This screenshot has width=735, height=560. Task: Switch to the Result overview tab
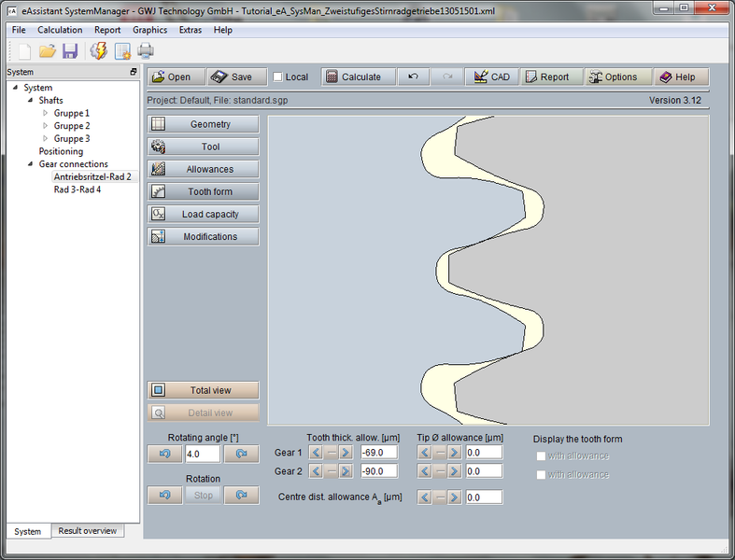point(88,531)
